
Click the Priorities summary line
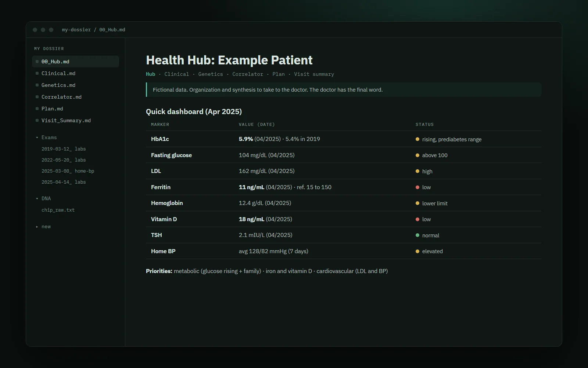pos(267,271)
